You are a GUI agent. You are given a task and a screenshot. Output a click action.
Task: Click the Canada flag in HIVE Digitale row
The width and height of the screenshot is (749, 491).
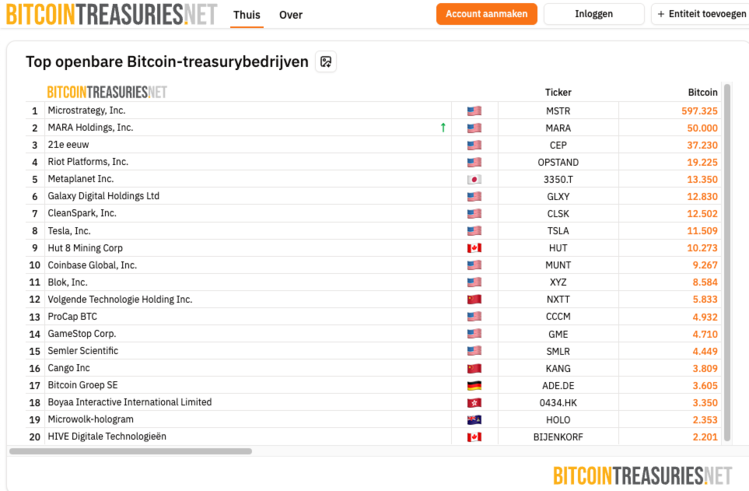(x=474, y=437)
